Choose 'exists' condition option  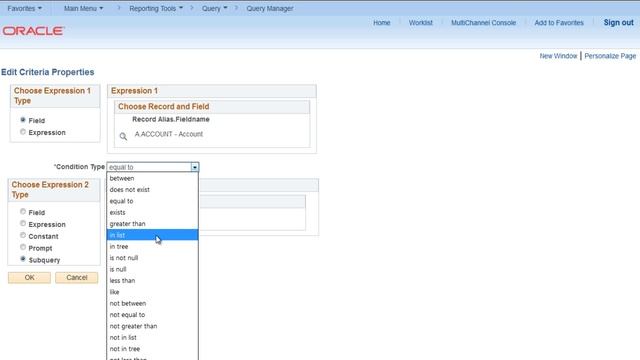click(153, 213)
